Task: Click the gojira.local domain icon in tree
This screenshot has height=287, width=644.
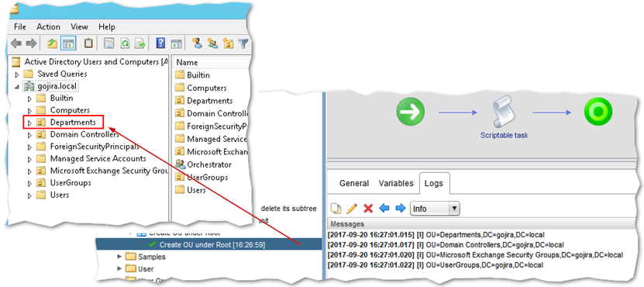Action: click(29, 86)
